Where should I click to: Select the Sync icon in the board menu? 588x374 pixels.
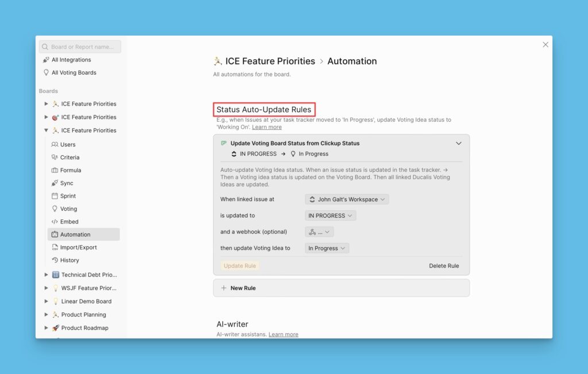point(56,183)
